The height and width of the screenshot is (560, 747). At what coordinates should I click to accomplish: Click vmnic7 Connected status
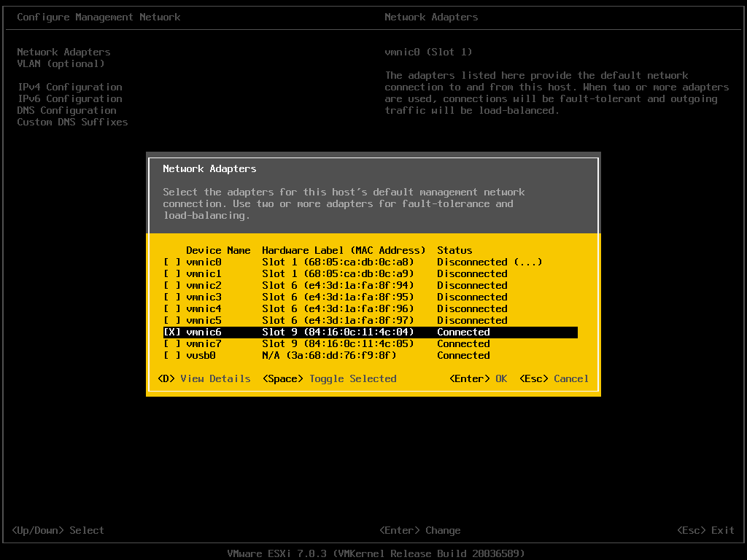[x=463, y=344]
